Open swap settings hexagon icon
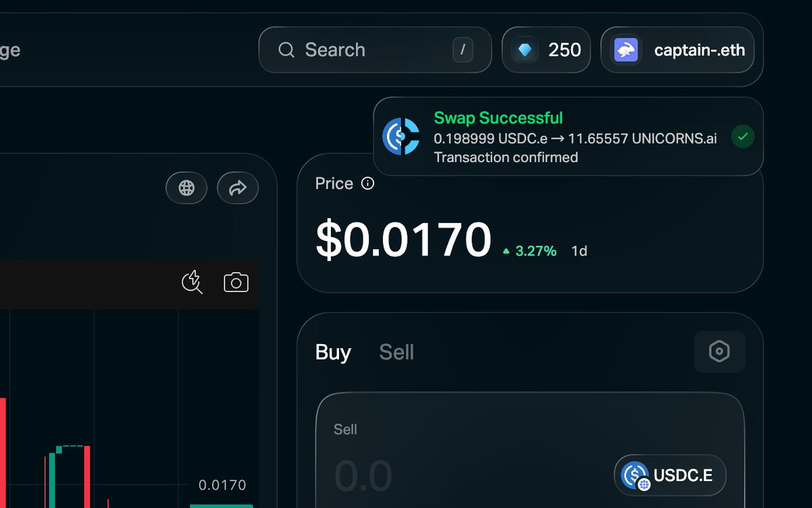The image size is (812, 508). pyautogui.click(x=719, y=352)
